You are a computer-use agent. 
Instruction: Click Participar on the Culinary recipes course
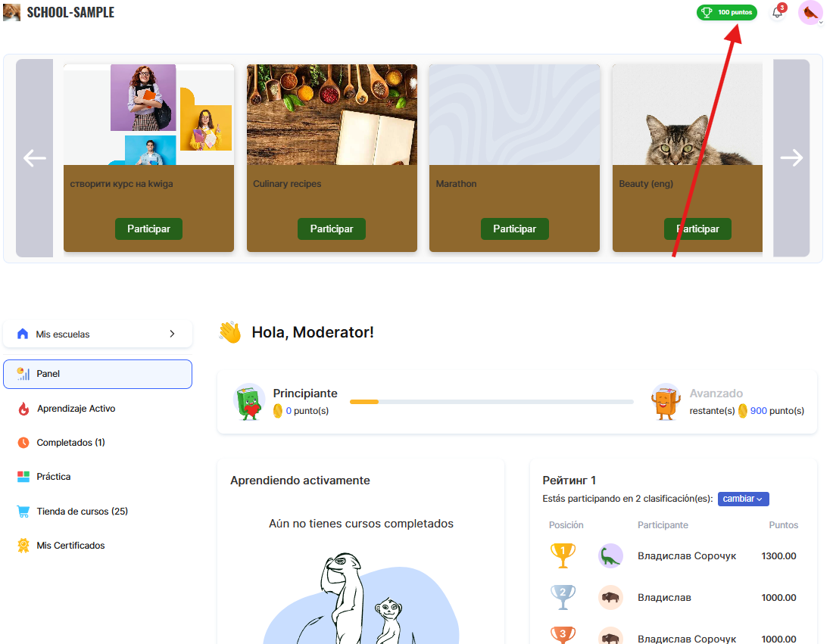pos(331,229)
